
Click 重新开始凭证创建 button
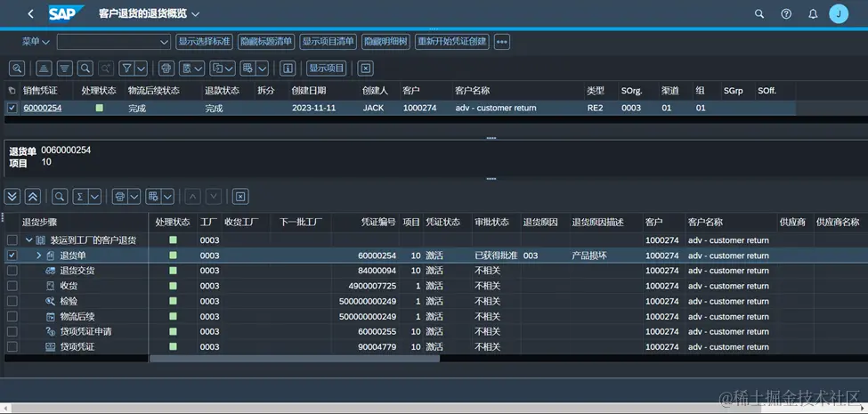(452, 42)
